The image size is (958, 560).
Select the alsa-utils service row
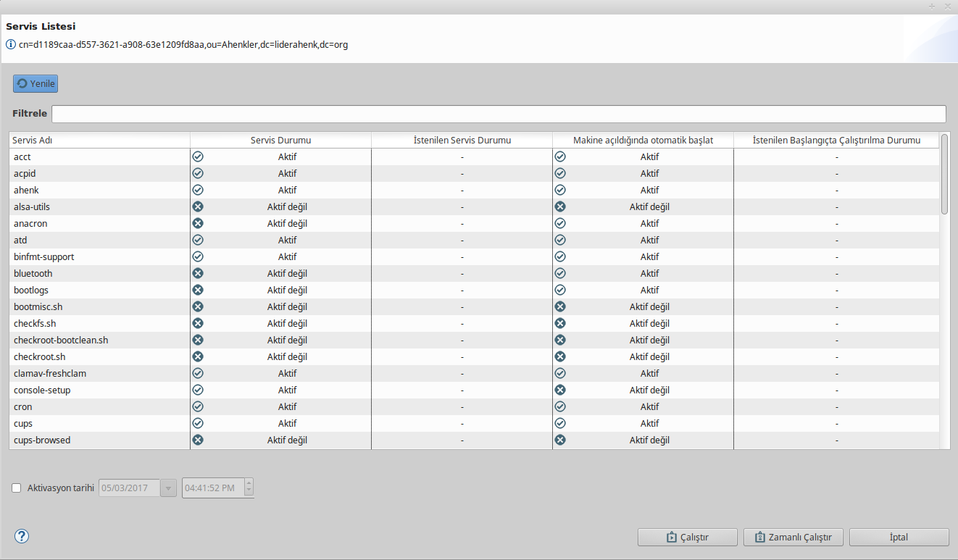(x=474, y=206)
